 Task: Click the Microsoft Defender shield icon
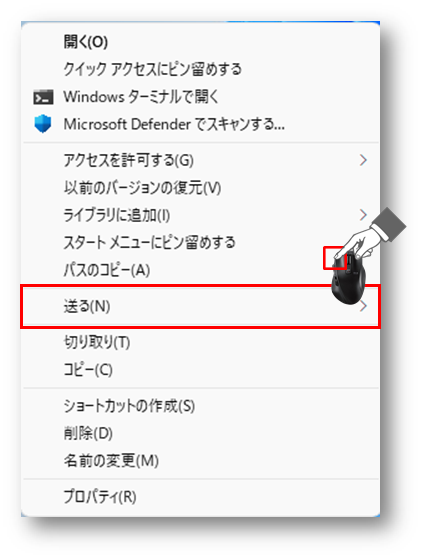(x=43, y=124)
